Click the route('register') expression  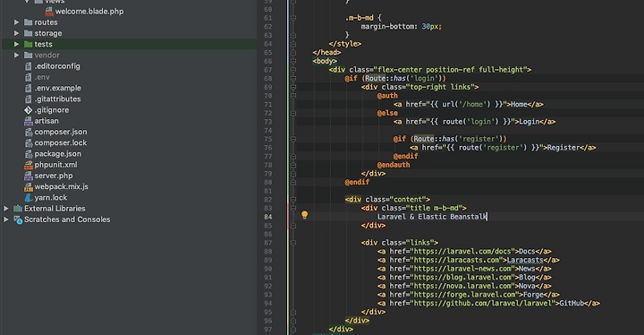point(493,148)
